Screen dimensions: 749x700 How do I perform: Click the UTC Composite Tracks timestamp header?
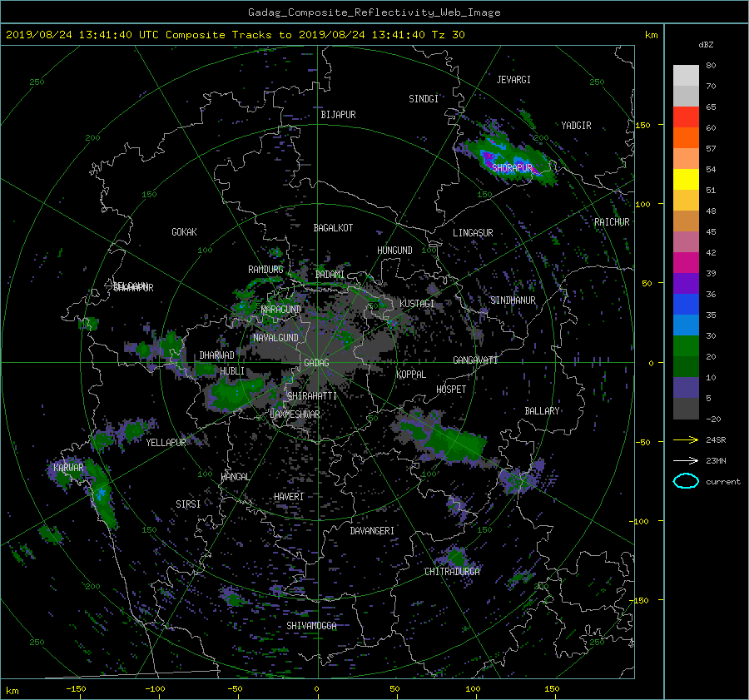coord(236,35)
